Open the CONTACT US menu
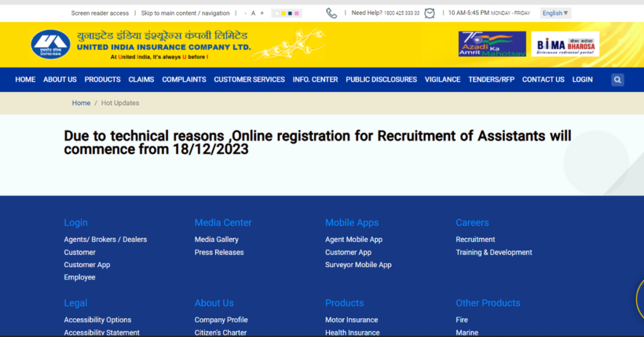The height and width of the screenshot is (337, 644). tap(543, 80)
